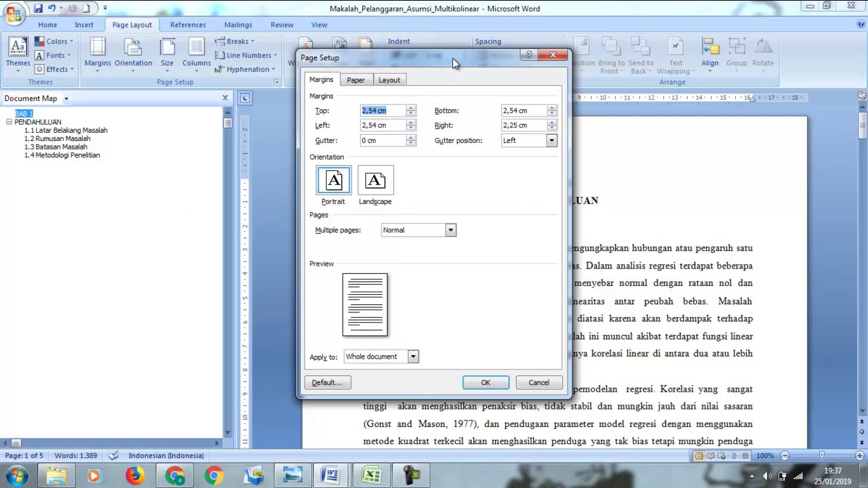Click the Left margin input field
This screenshot has width=868, height=488.
coord(382,125)
